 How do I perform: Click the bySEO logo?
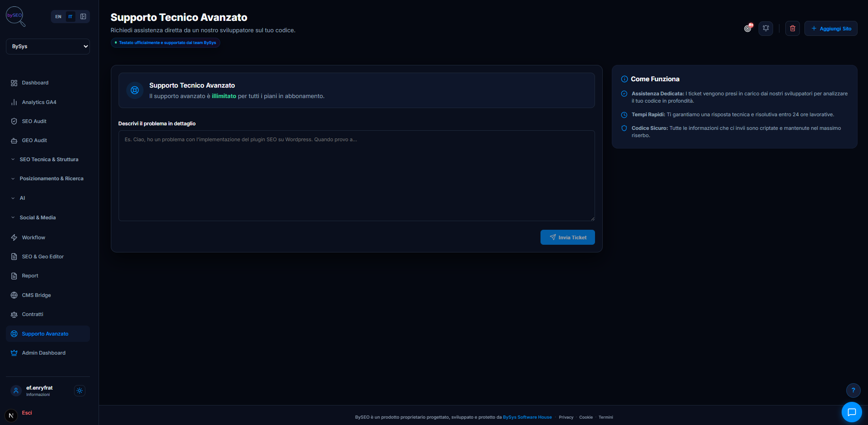(x=15, y=16)
